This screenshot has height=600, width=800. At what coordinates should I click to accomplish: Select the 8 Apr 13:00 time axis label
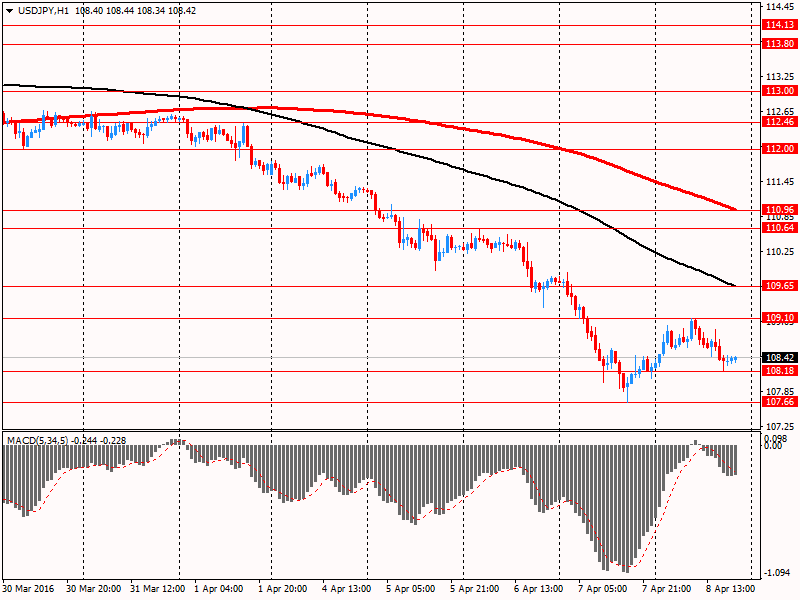[x=731, y=589]
